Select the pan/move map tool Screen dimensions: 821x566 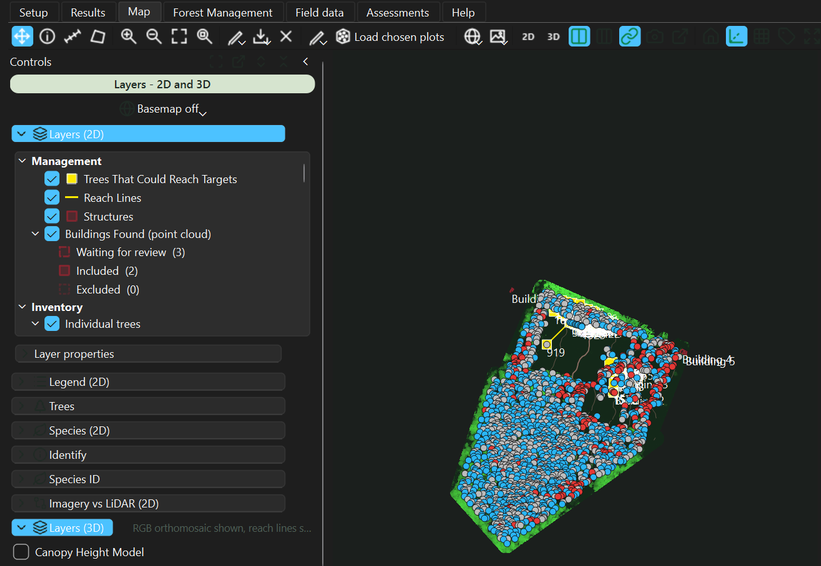22,37
